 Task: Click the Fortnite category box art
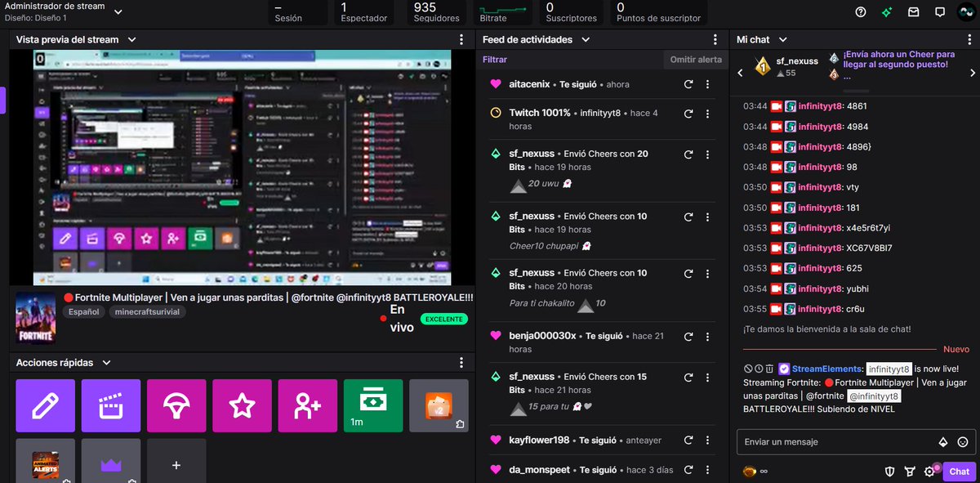click(35, 317)
